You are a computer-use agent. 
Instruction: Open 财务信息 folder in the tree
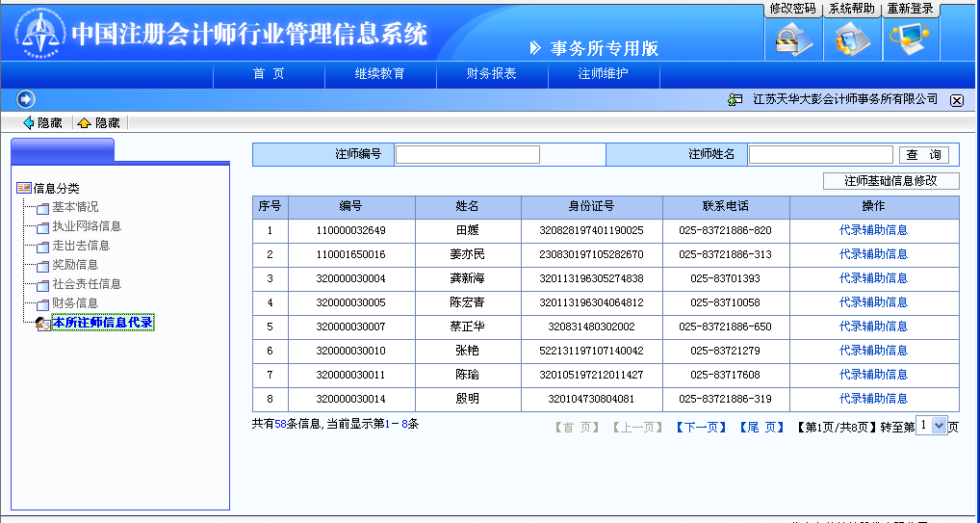(74, 303)
